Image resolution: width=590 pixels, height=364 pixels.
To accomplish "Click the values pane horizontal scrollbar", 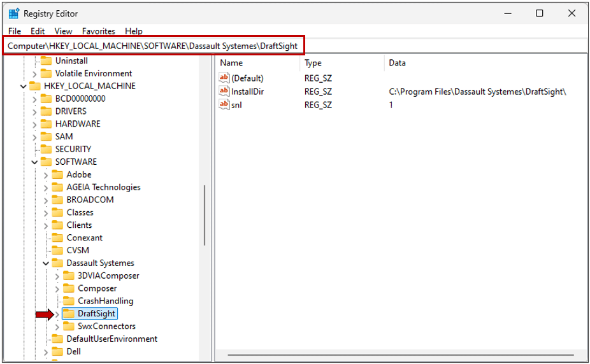I will [400, 354].
